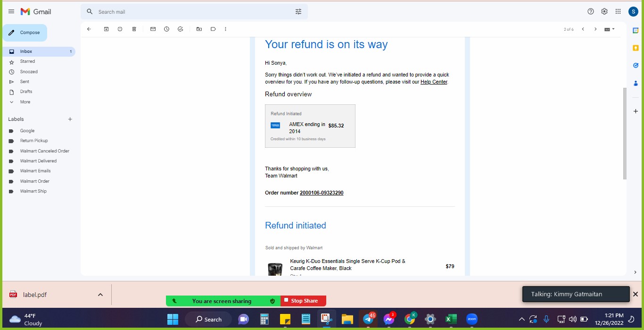
Task: Open the Walmart Delivered label
Action: pyautogui.click(x=39, y=161)
